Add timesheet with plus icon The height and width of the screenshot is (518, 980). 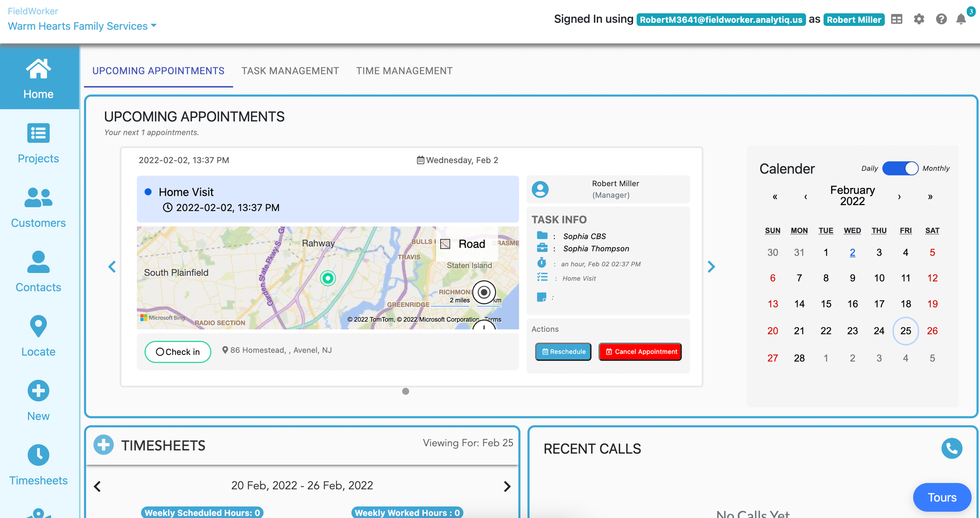pos(104,445)
